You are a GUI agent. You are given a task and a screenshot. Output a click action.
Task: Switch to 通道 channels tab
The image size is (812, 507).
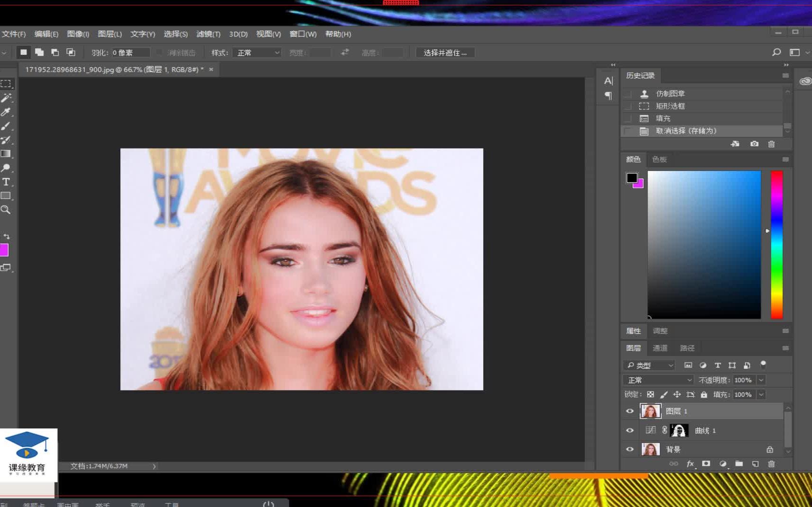click(660, 348)
